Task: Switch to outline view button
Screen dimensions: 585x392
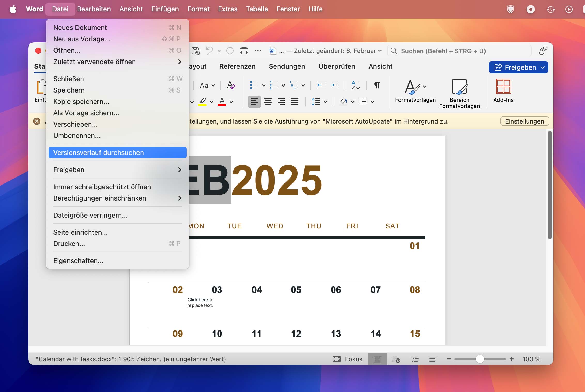Action: pos(415,359)
